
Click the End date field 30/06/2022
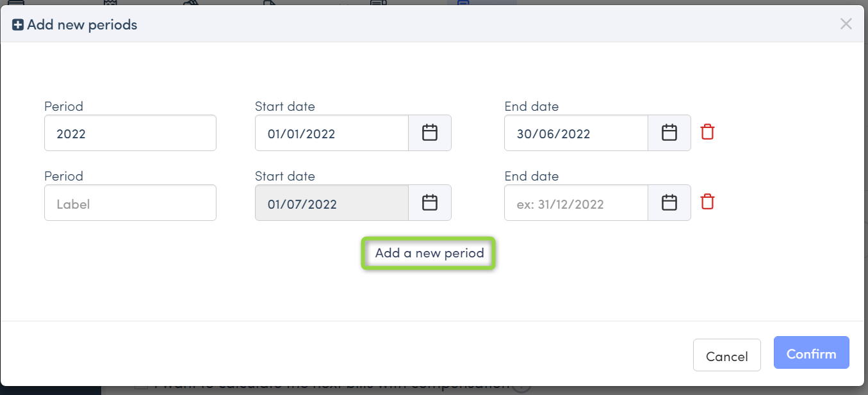click(x=575, y=133)
